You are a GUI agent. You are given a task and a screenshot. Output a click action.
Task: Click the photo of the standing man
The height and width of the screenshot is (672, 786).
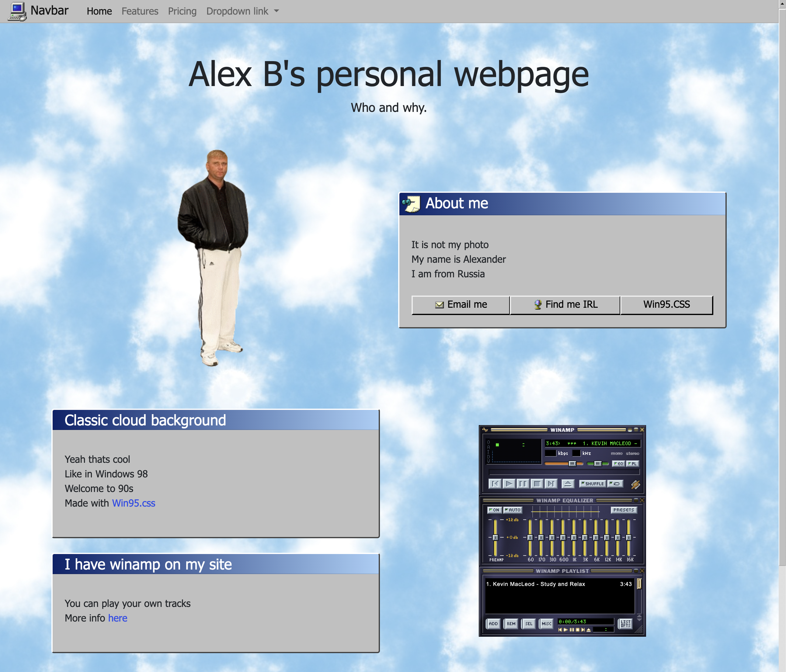[x=213, y=258]
